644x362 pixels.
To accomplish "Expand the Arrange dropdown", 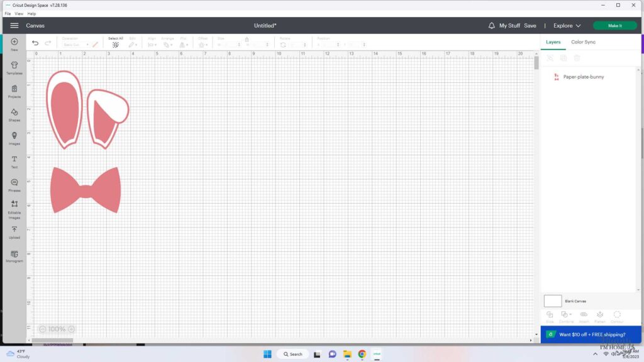I will pos(167,45).
